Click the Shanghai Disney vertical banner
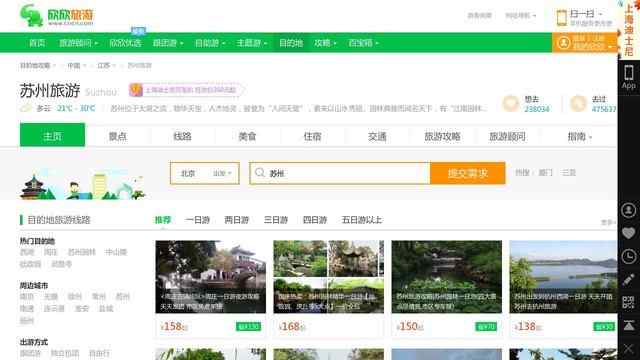 pyautogui.click(x=629, y=29)
